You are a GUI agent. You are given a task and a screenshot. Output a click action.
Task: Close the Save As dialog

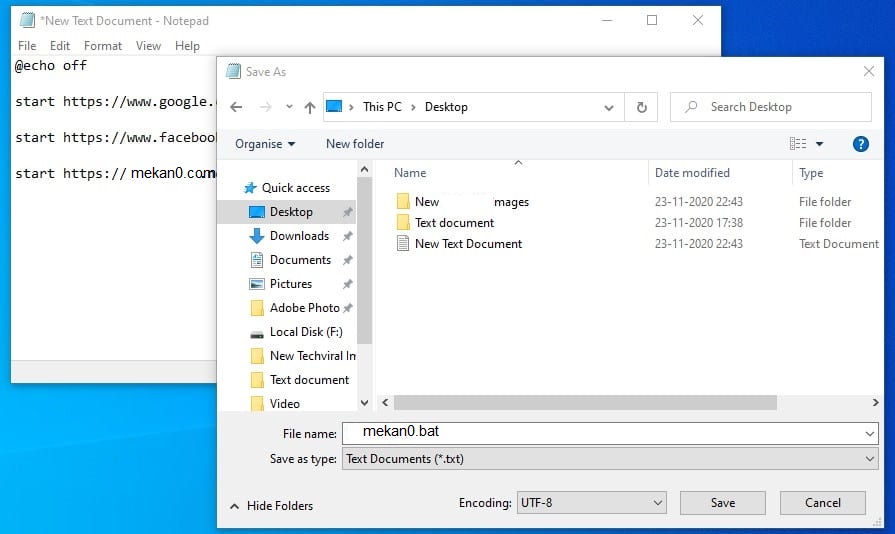[868, 71]
